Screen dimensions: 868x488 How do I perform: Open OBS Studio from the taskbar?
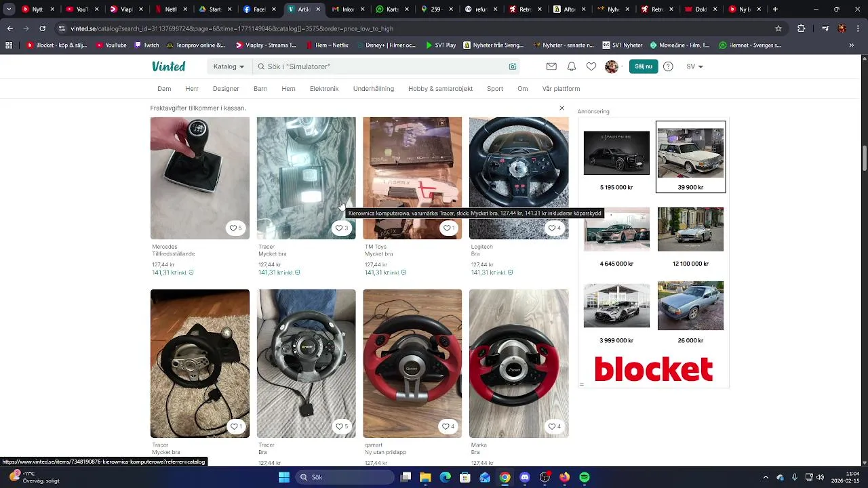545,477
